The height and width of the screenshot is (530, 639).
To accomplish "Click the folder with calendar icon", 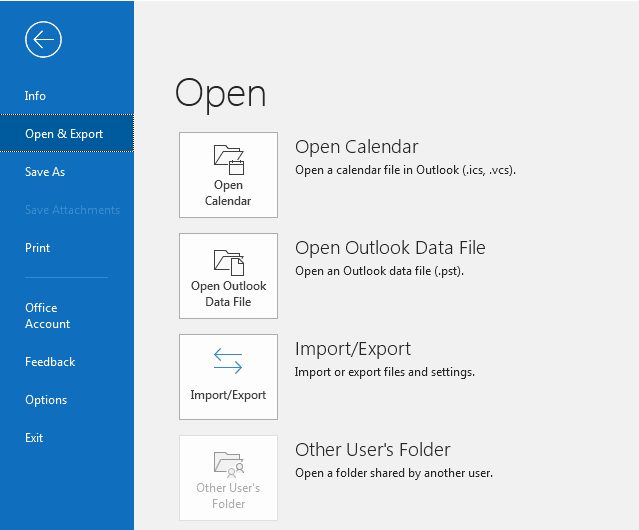I will pyautogui.click(x=229, y=160).
